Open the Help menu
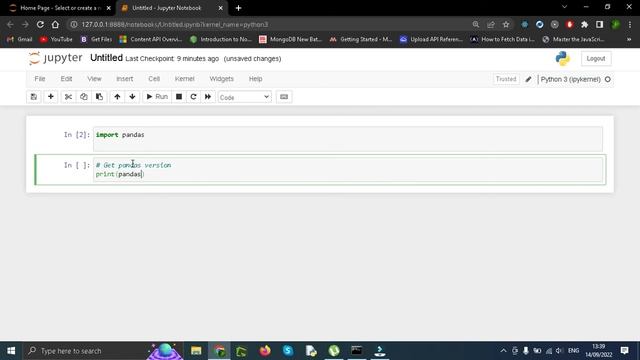This screenshot has width=640, height=360. click(x=256, y=79)
